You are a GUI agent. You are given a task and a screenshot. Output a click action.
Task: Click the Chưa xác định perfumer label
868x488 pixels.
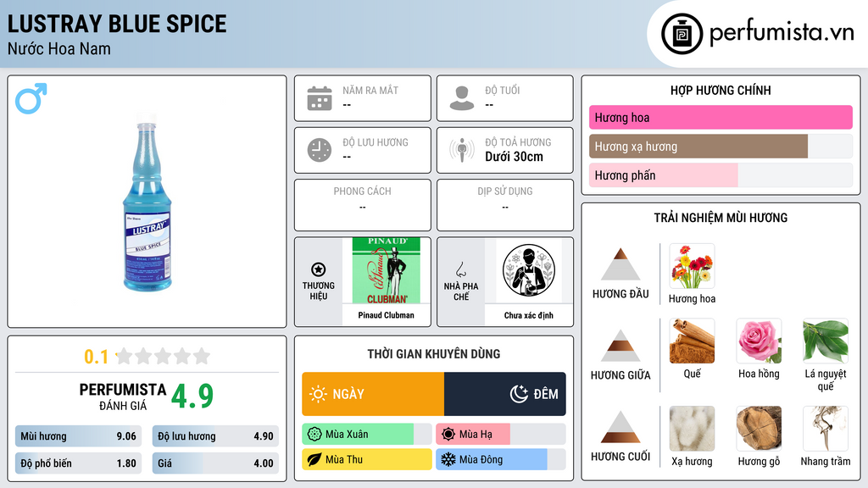coord(529,315)
